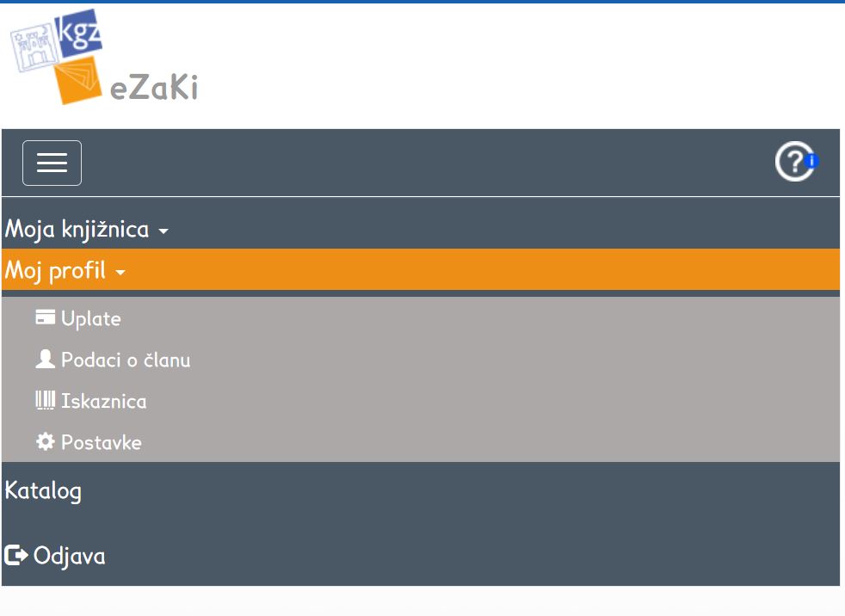Screen dimensions: 845x616
Task: Show the Iskaznica page
Action: coord(104,402)
